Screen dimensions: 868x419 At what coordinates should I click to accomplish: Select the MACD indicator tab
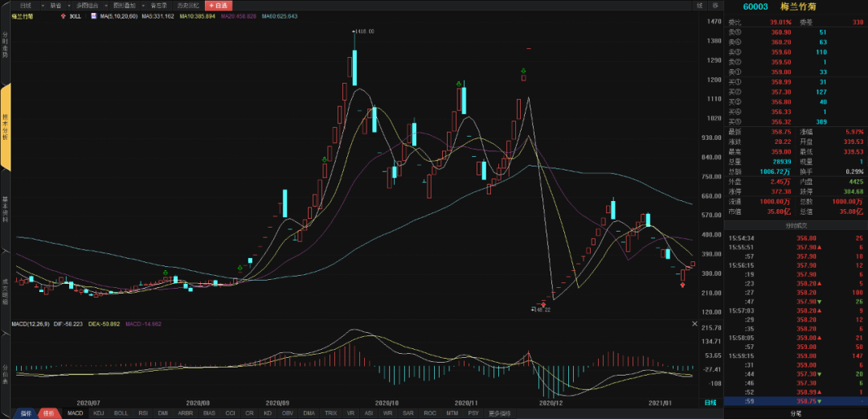pyautogui.click(x=75, y=413)
